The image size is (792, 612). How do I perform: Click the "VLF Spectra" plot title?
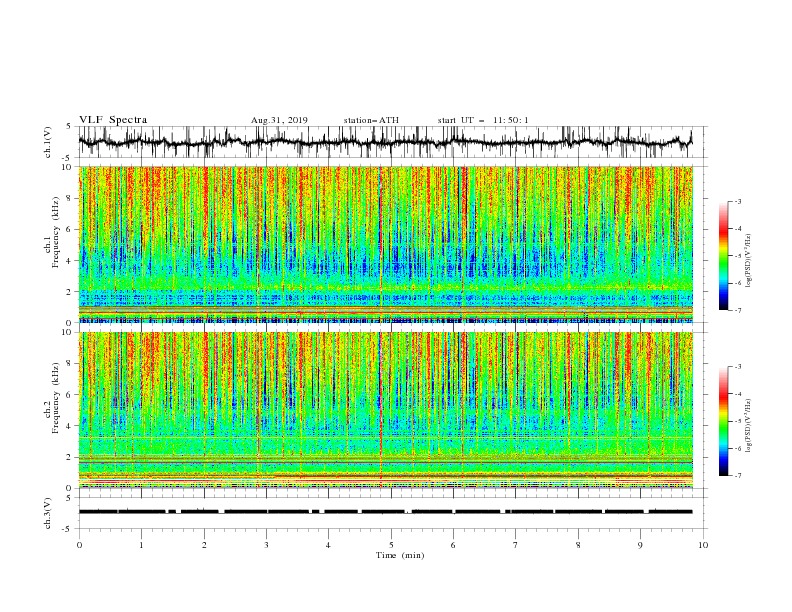pos(113,120)
